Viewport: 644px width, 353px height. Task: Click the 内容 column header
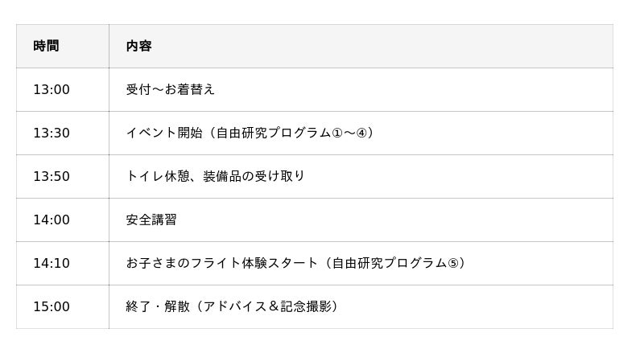tap(138, 46)
